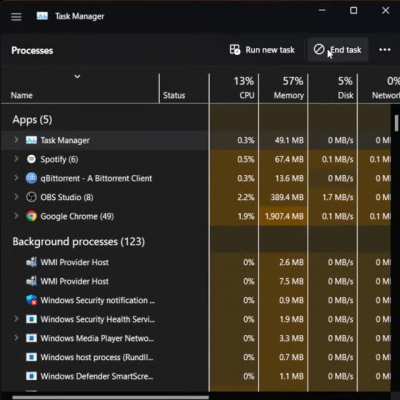Click OBS Studio's 1.7 MB/s disk value
This screenshot has width=400, height=400.
[338, 197]
